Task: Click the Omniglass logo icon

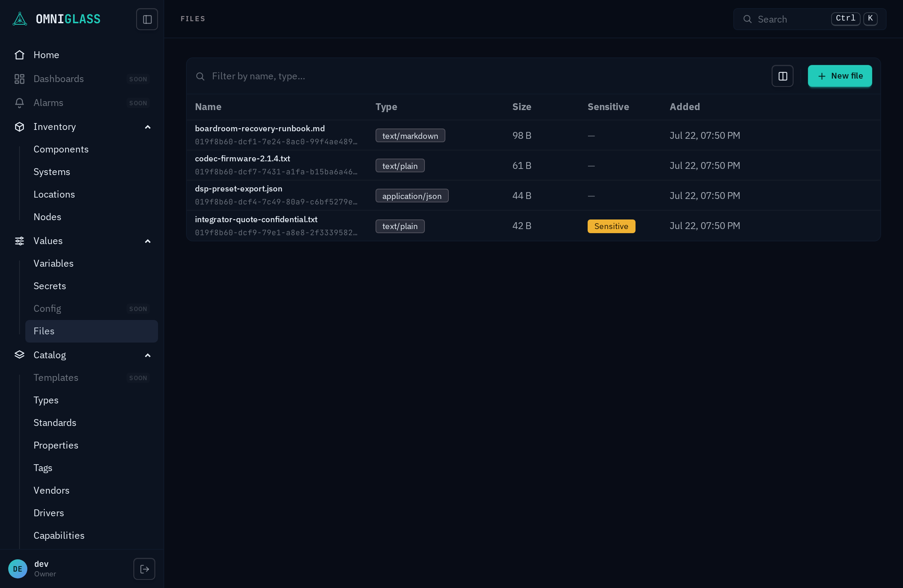Action: (x=20, y=19)
